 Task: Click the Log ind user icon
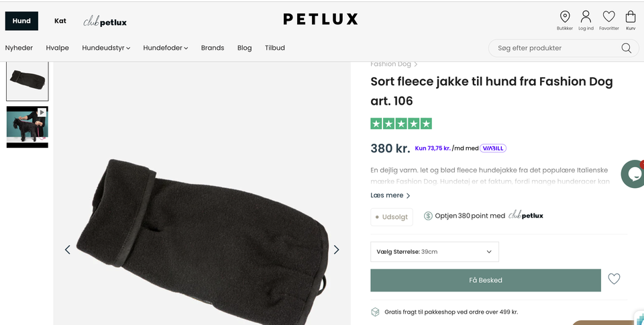coord(586,17)
